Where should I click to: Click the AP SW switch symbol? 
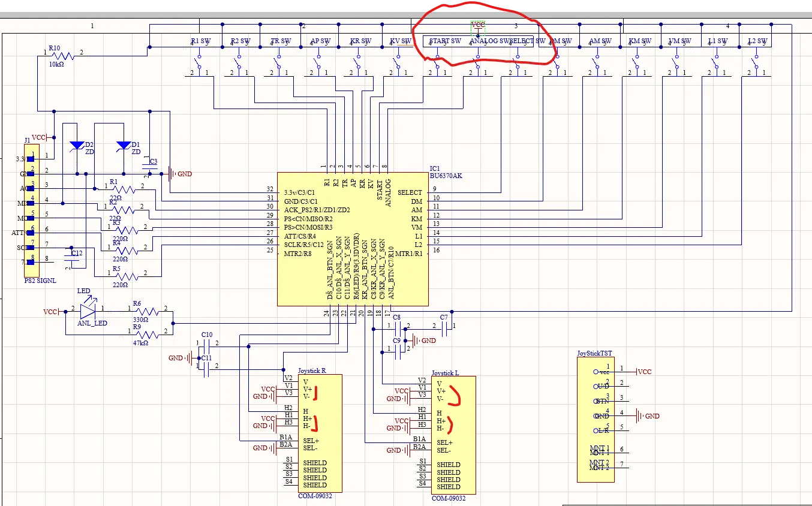coord(318,62)
